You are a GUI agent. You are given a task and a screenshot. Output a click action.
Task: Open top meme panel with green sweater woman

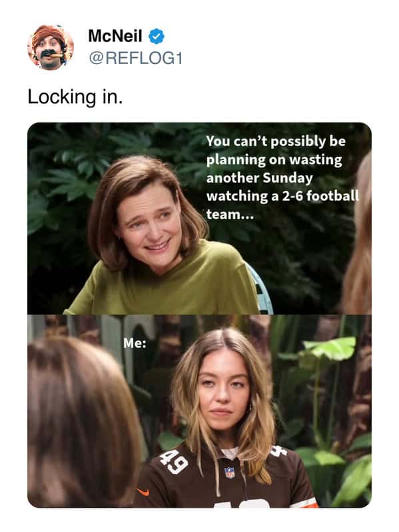(x=200, y=218)
